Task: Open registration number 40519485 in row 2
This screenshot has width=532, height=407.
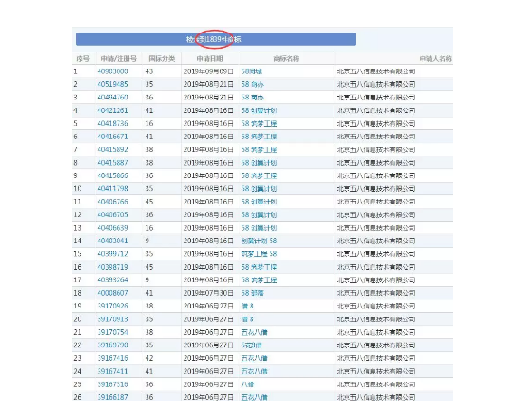Action: (112, 84)
